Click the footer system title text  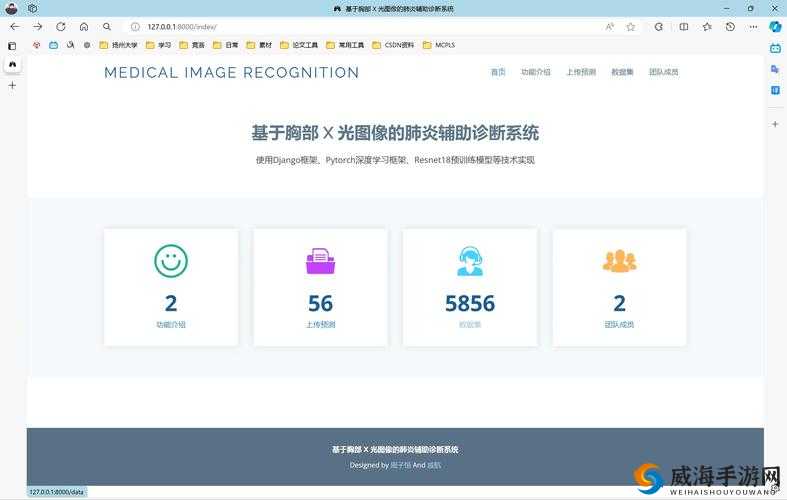coord(395,450)
